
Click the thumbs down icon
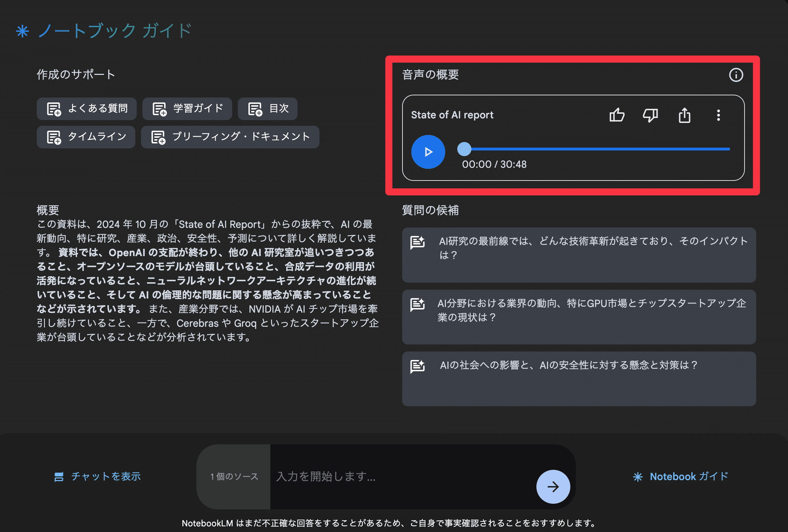coord(650,115)
